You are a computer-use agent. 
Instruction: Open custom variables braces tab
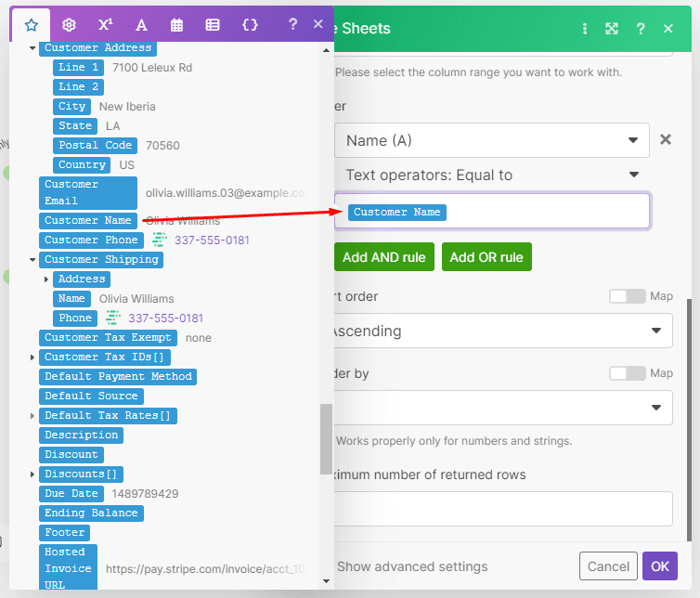250,25
